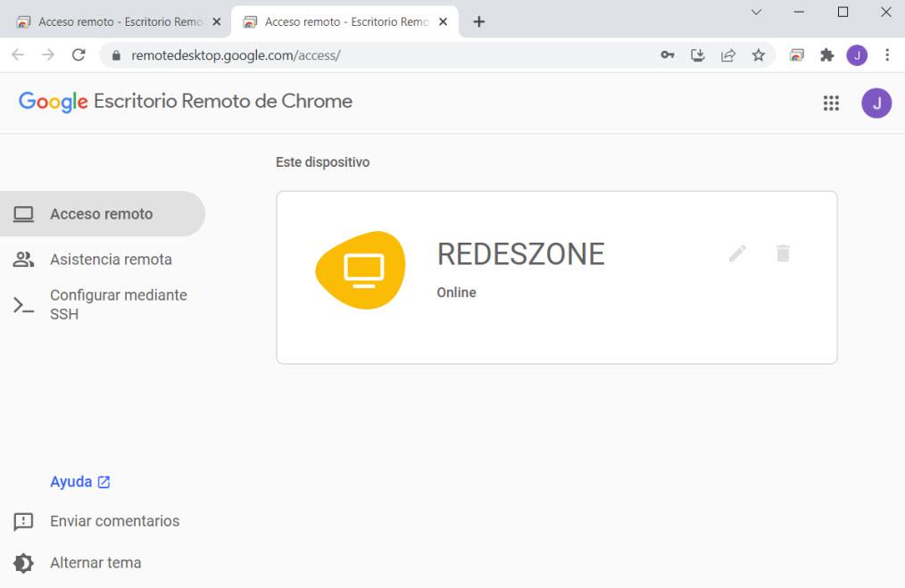The image size is (905, 588).
Task: Toggle dark mode via Alternar tema
Action: point(95,562)
